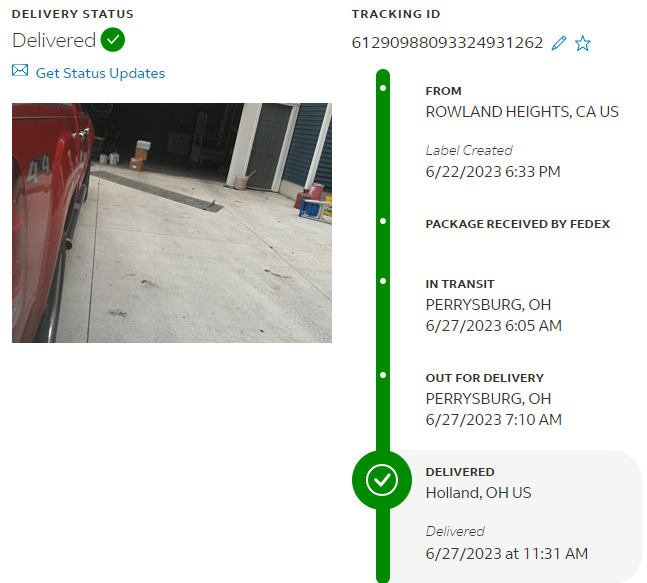Click the OUT FOR DELIVERY status heading
Viewport: 647px width, 583px height.
click(x=484, y=378)
